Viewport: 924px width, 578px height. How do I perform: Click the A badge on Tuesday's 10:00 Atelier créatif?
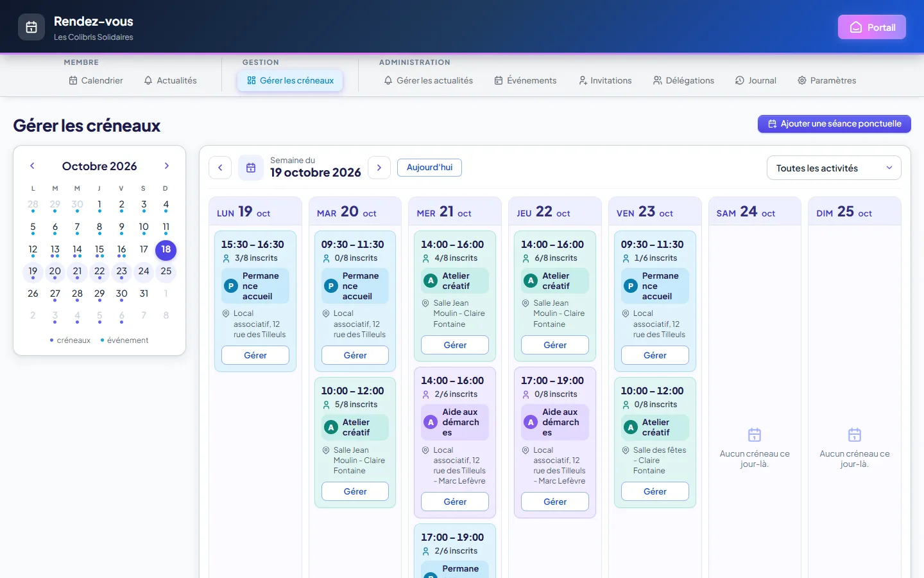pyautogui.click(x=331, y=427)
